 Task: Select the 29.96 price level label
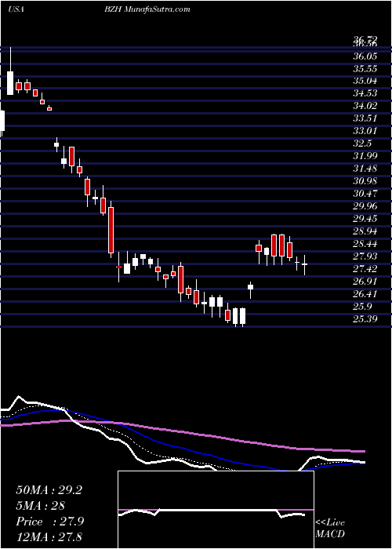(365, 206)
